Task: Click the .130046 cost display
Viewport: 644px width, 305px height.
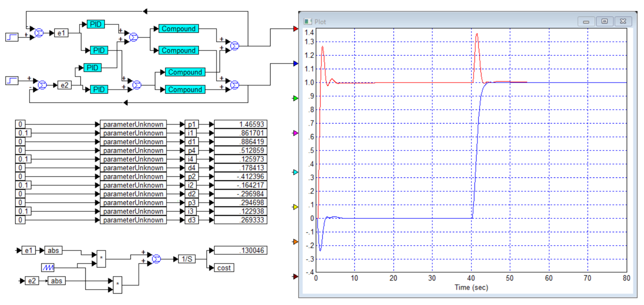Action: click(x=240, y=250)
